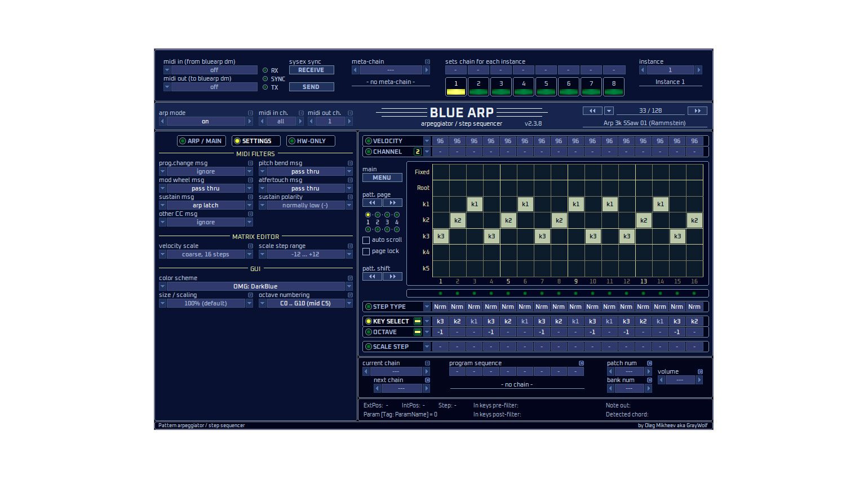Increase midi out channel with right arrow

pyautogui.click(x=348, y=121)
